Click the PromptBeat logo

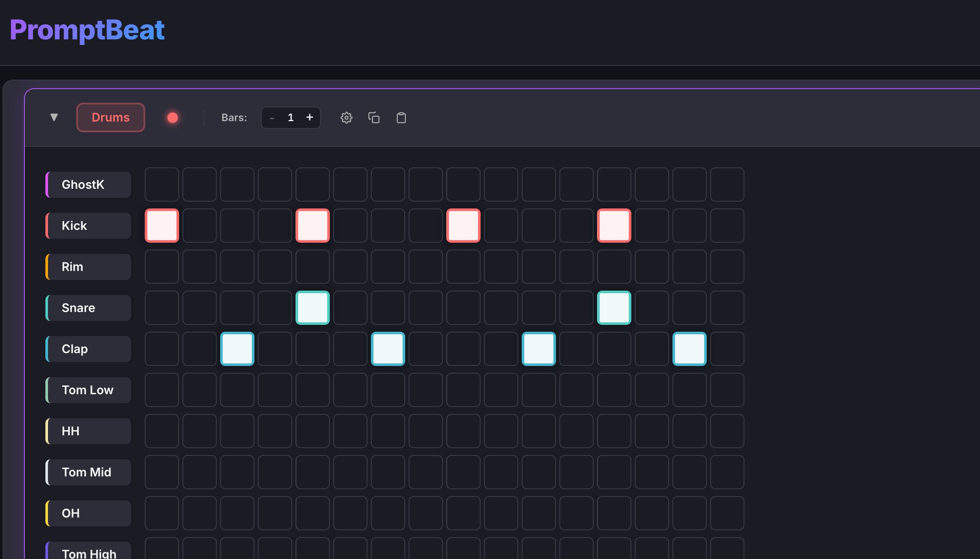pyautogui.click(x=87, y=30)
